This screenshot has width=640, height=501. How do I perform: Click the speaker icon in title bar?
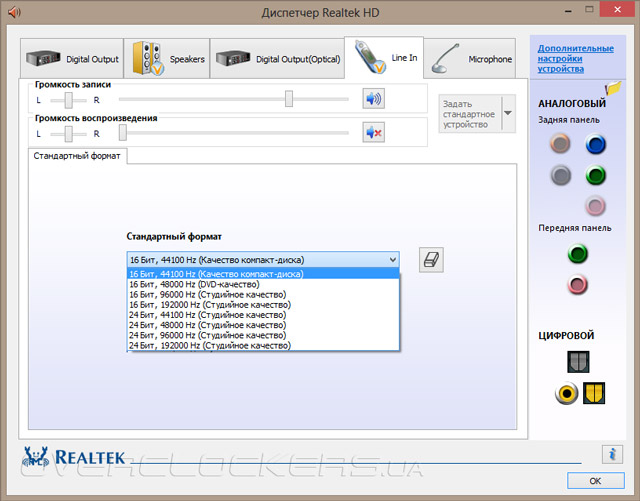coord(14,12)
